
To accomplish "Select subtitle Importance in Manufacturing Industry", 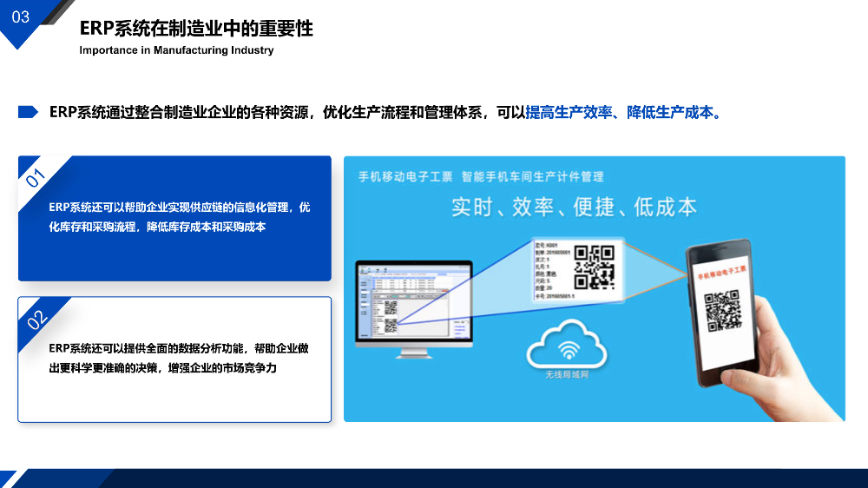I will point(176,50).
